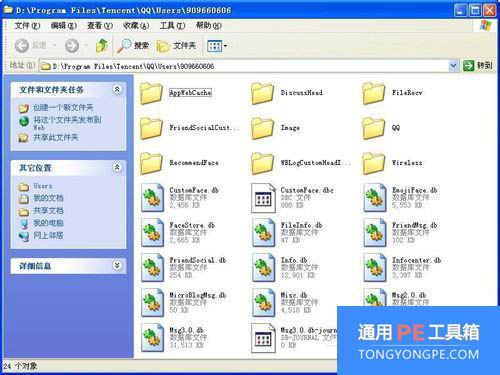Image resolution: width=500 pixels, height=375 pixels.
Task: Open the 收藏(A) menu
Action: pyautogui.click(x=136, y=26)
